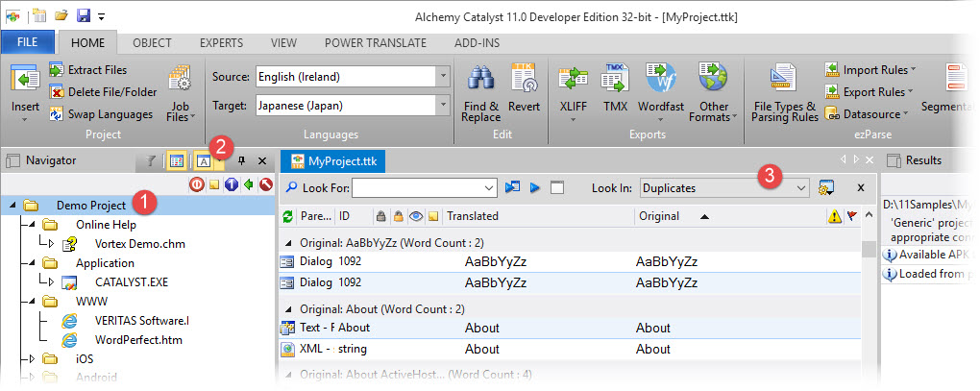Click the window icon right of the play icon
Screen dimensions: 980x391
[x=556, y=187]
